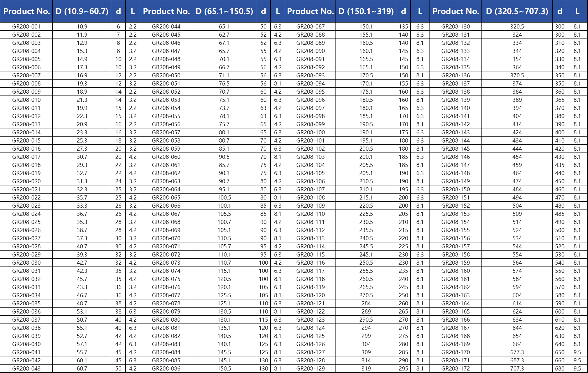Select product number GR208-060

click(166, 157)
